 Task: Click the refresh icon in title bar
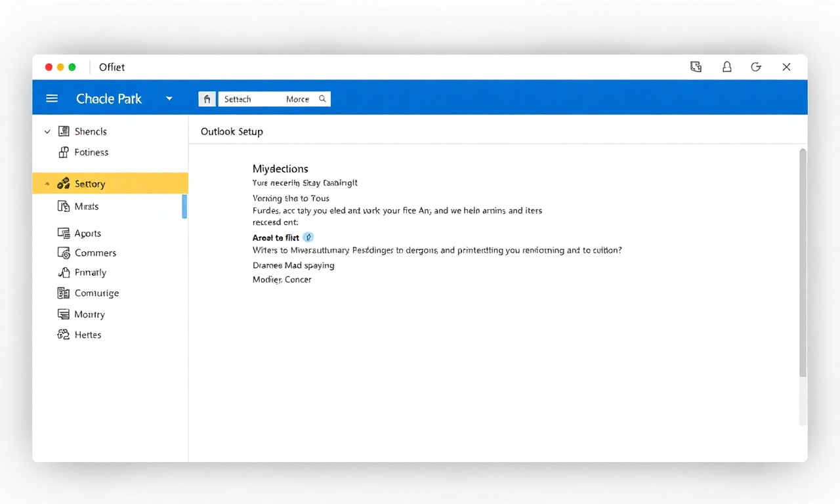(756, 67)
